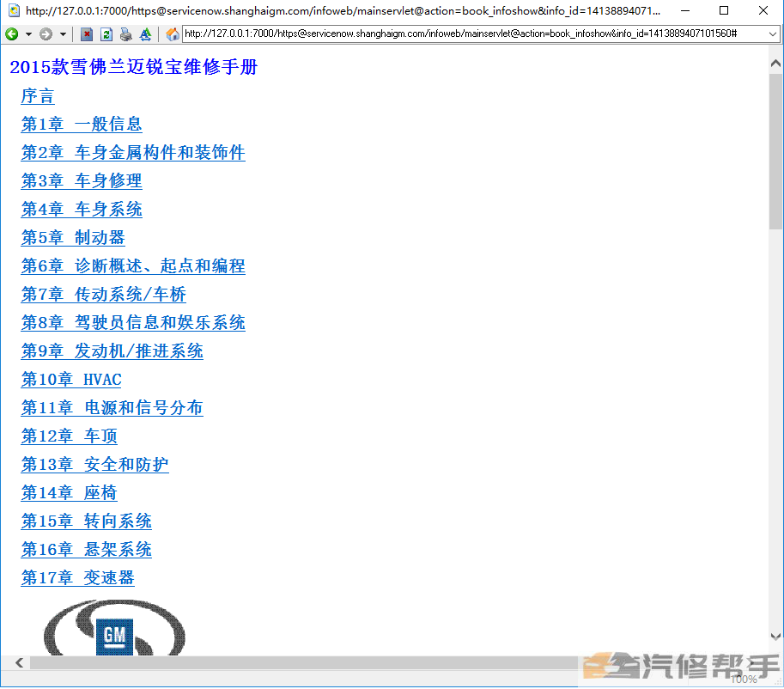Open 第7章 传动系统/车桥

(104, 294)
